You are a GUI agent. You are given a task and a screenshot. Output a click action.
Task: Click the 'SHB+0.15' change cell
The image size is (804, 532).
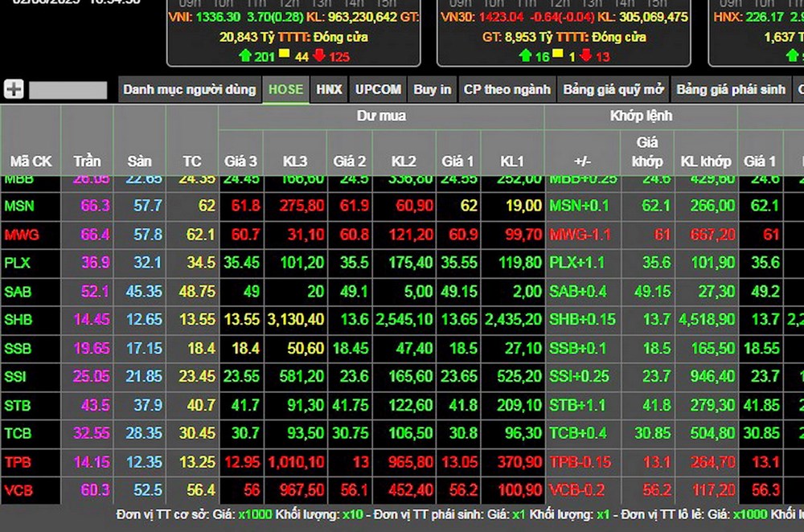[x=582, y=320]
